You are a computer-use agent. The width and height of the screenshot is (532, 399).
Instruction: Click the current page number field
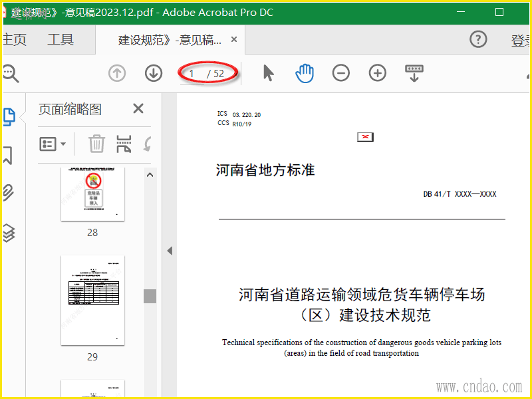pyautogui.click(x=192, y=74)
